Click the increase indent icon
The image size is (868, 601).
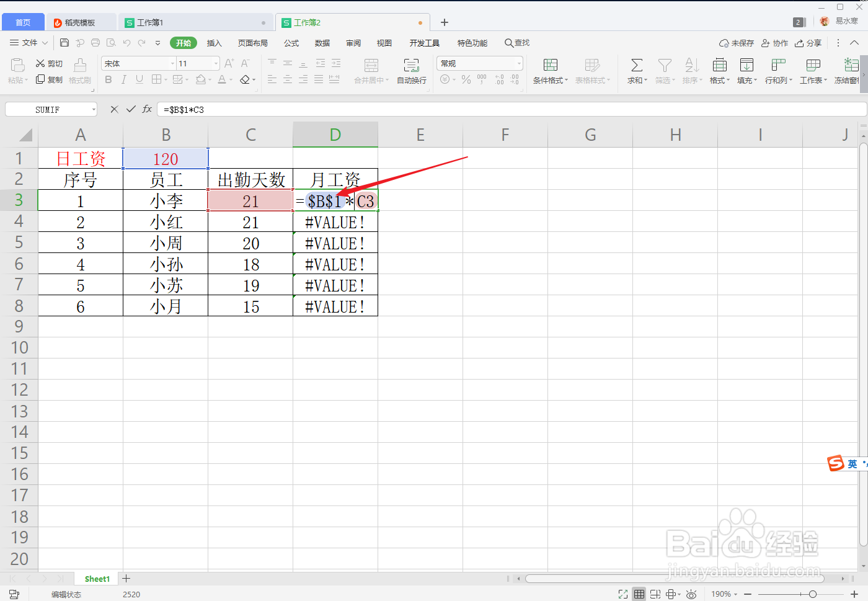336,63
